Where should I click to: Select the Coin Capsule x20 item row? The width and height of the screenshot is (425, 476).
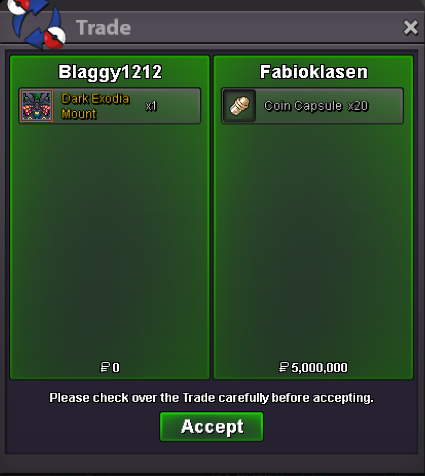tap(312, 106)
